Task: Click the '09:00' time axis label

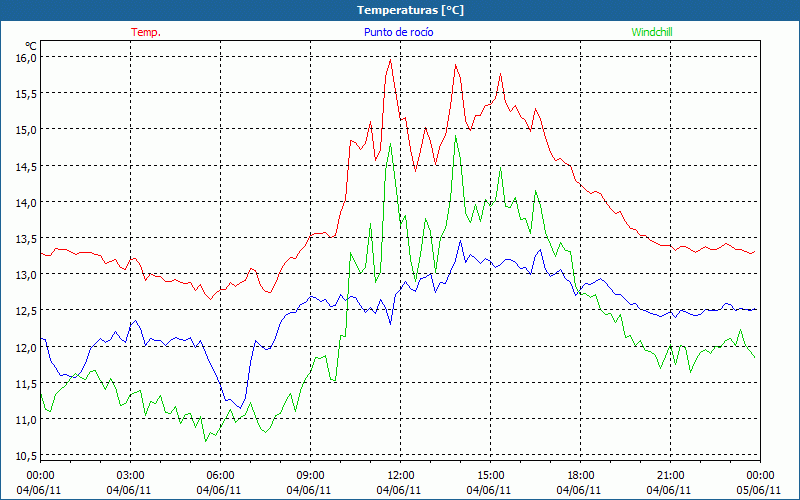Action: (310, 476)
